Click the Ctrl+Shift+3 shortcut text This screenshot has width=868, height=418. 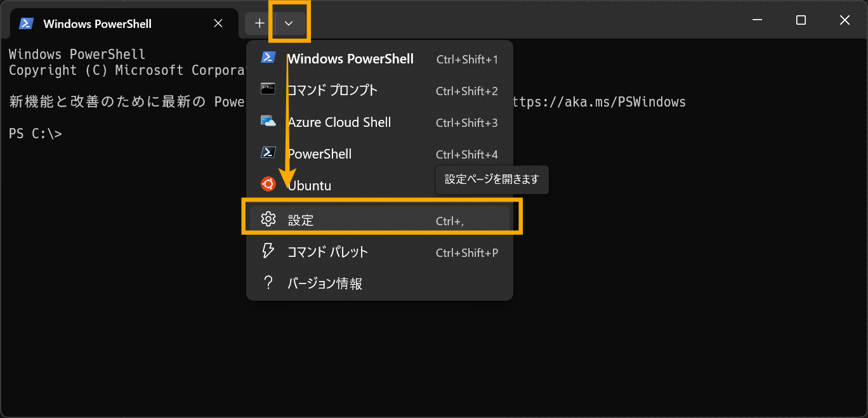(x=467, y=123)
